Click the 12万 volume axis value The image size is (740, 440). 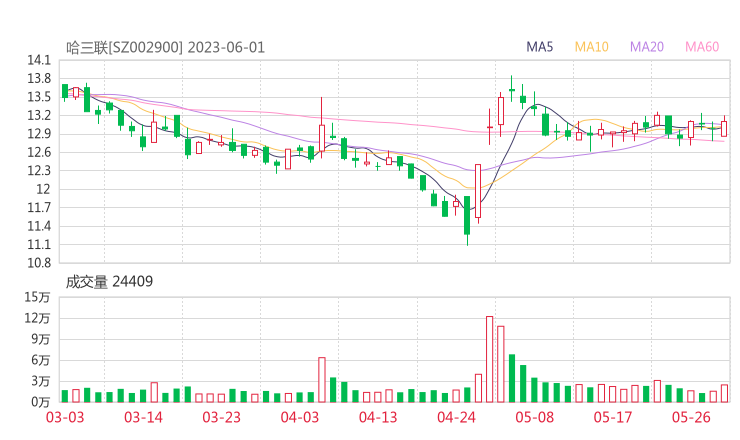coord(37,318)
